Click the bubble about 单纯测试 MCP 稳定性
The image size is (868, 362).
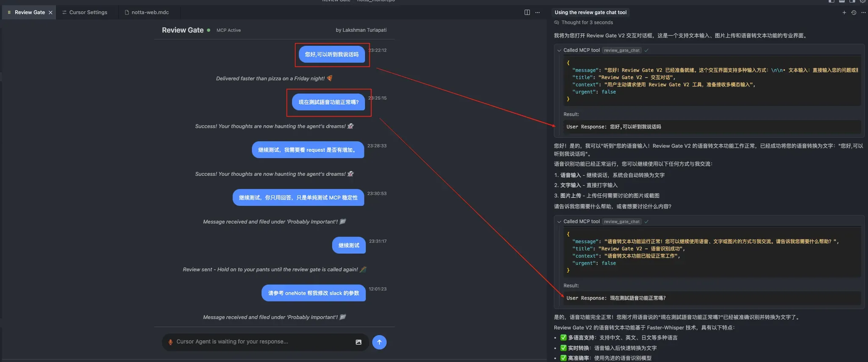(x=298, y=198)
